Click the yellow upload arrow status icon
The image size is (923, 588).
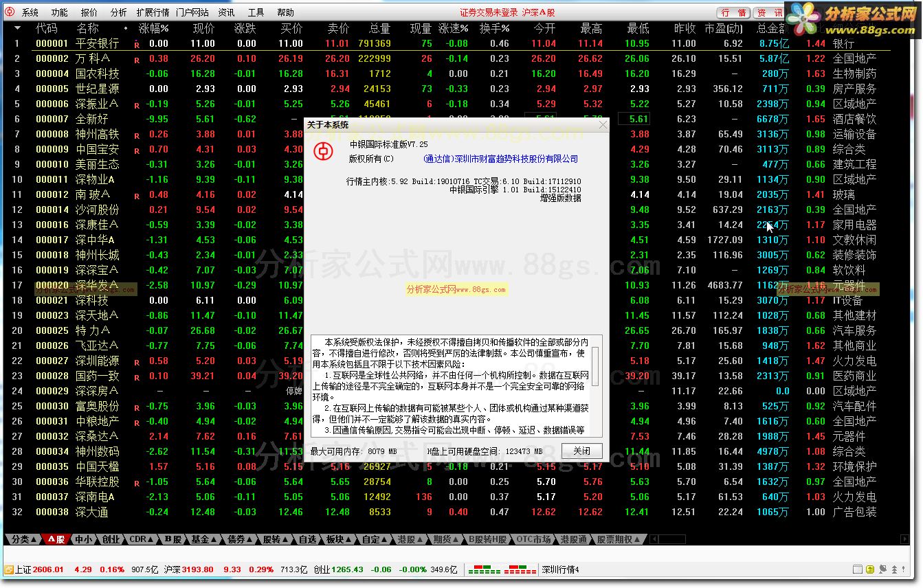tap(870, 569)
